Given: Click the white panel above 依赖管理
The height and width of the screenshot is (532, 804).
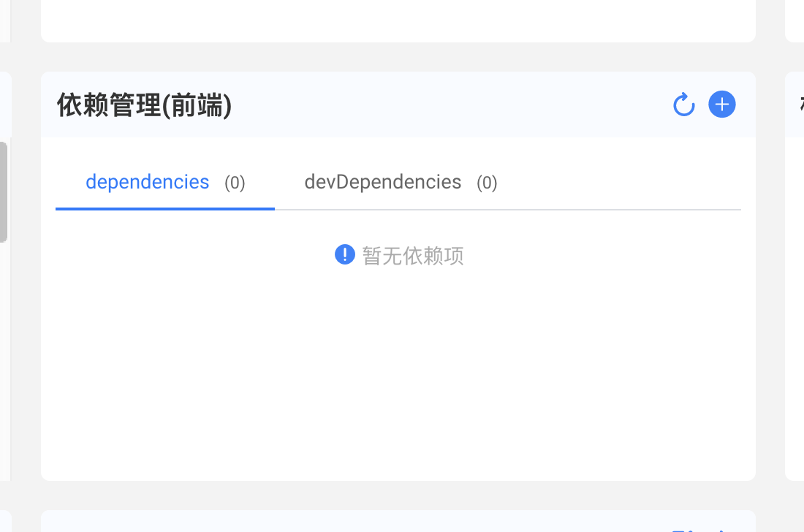Looking at the screenshot, I should pos(398,20).
